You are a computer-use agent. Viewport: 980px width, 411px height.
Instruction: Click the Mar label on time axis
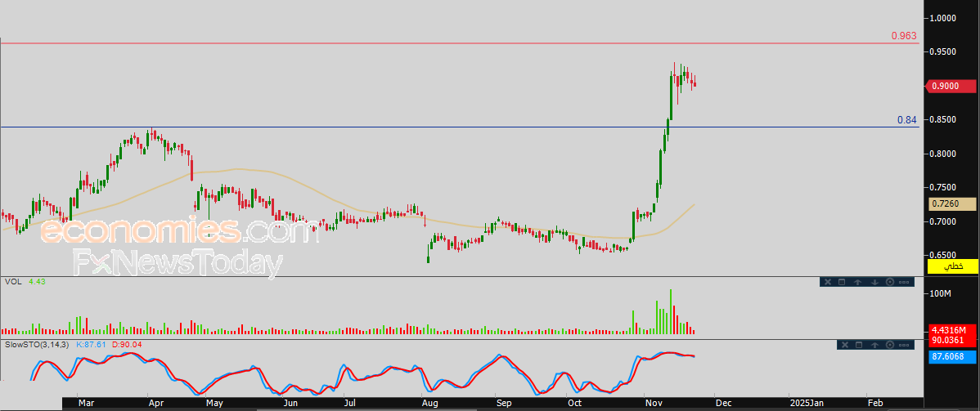(x=84, y=404)
